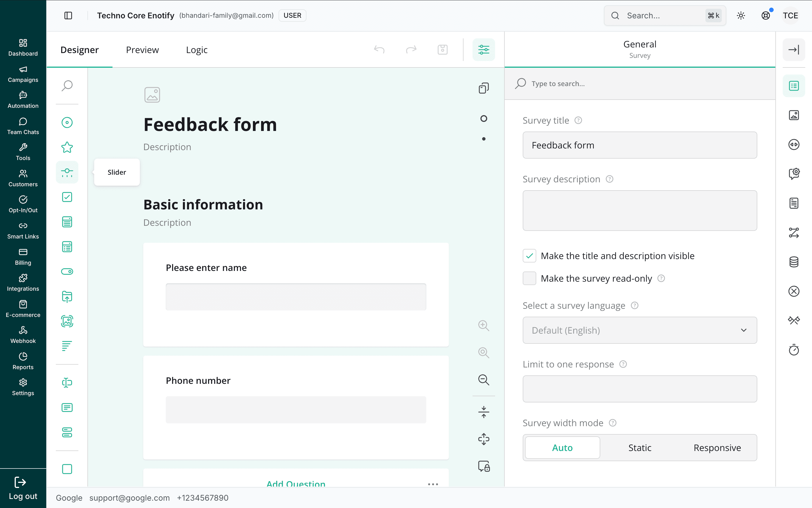Add a Slider question
This screenshot has width=812, height=508.
67,172
